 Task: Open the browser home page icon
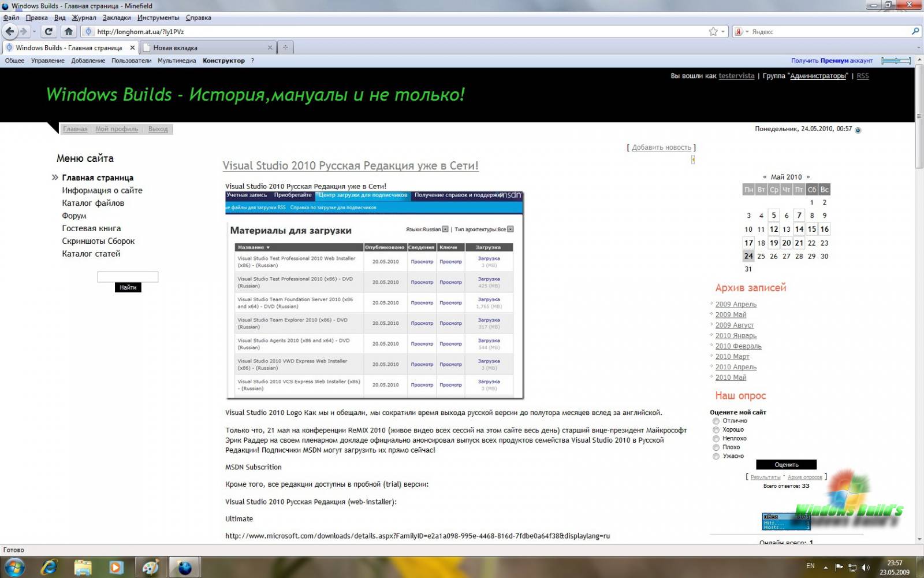[68, 31]
